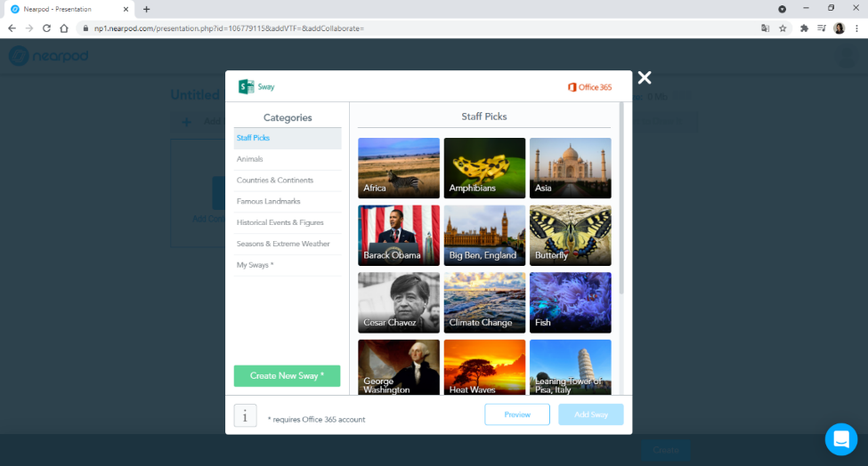Image resolution: width=868 pixels, height=466 pixels.
Task: Click the Office 365 logo
Action: coord(589,87)
